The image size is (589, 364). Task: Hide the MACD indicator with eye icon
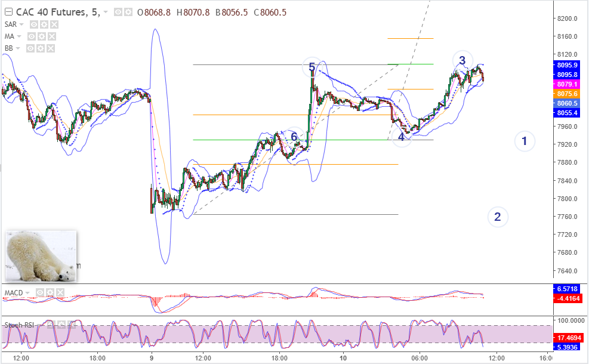(40, 292)
